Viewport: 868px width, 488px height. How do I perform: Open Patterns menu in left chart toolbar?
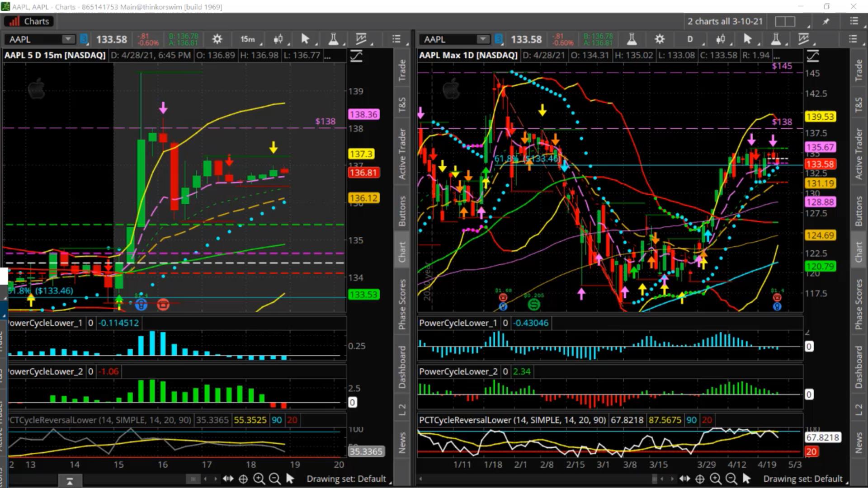361,39
